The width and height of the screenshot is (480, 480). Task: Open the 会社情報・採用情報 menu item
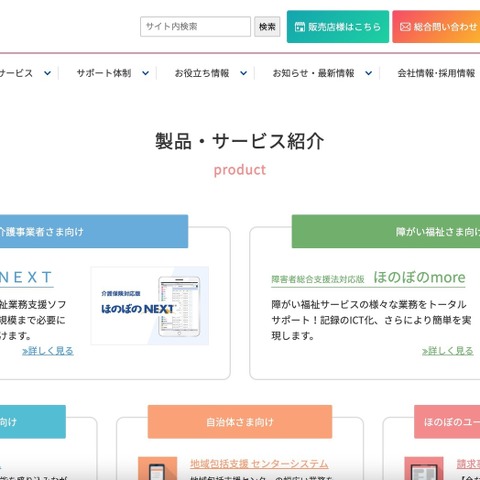(436, 73)
